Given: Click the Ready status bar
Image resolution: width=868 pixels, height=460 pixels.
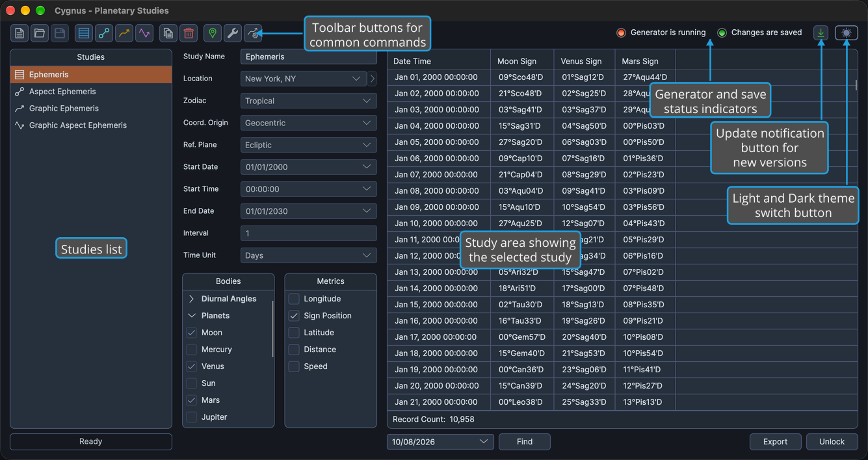Looking at the screenshot, I should point(91,442).
